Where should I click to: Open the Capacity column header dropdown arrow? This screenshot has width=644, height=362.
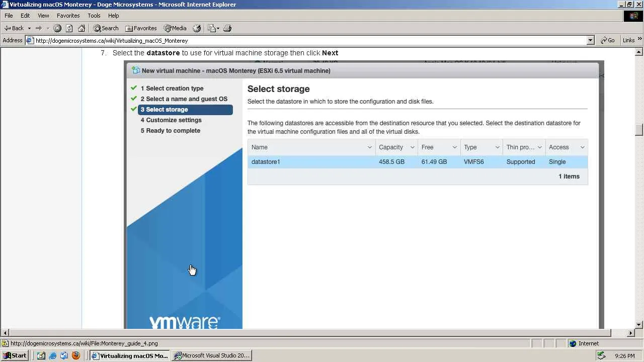(x=412, y=147)
